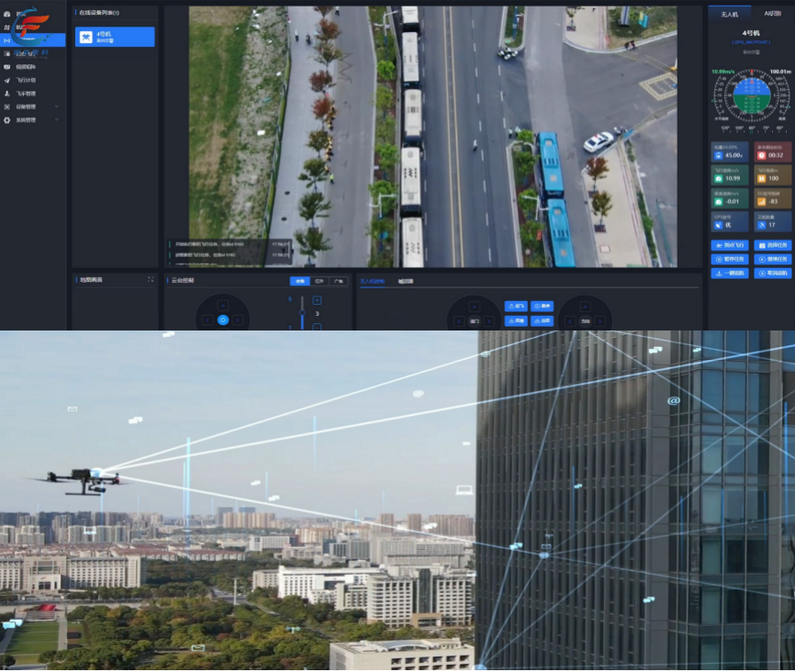
Task: Click the 飞手管理 pilot management icon
Action: (7, 94)
